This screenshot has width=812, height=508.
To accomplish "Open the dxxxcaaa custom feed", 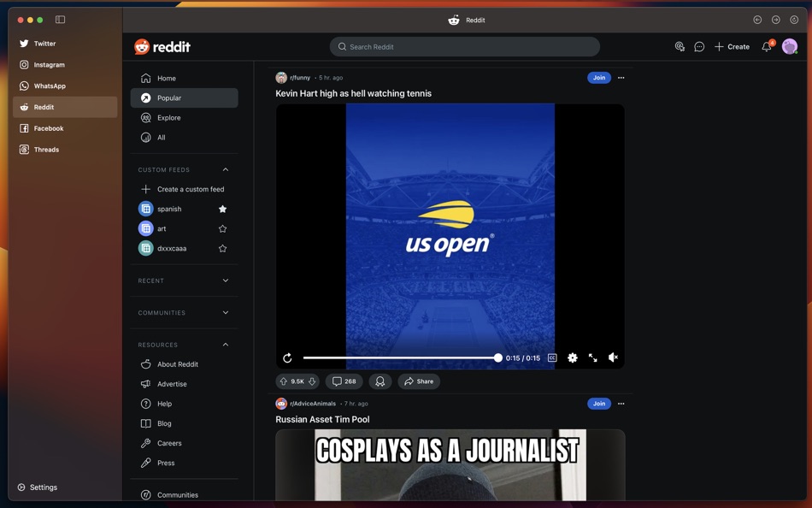I will [x=172, y=248].
